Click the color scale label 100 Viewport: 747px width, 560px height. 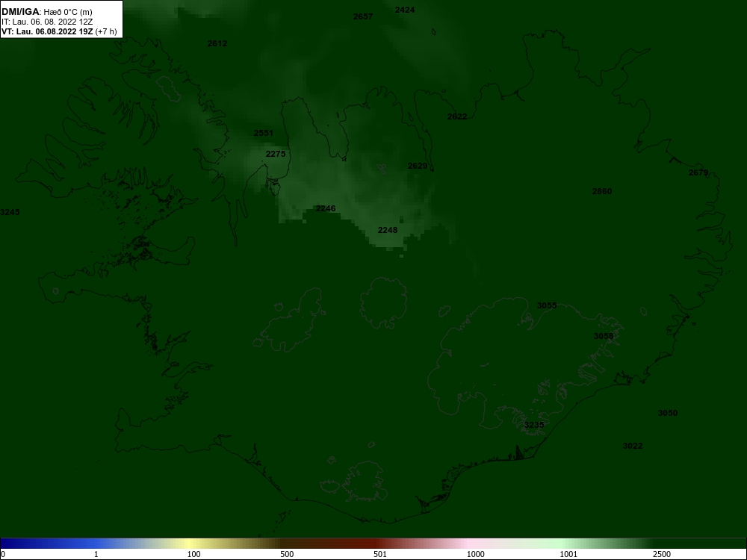[193, 554]
